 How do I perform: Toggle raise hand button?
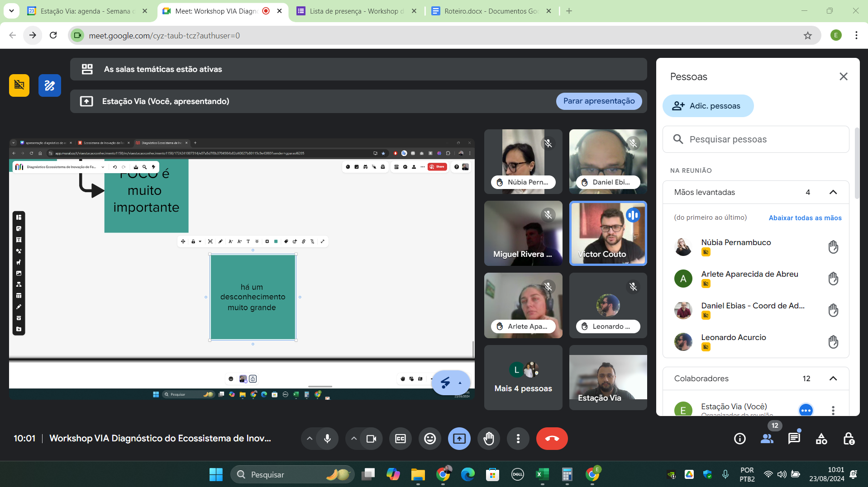click(489, 439)
